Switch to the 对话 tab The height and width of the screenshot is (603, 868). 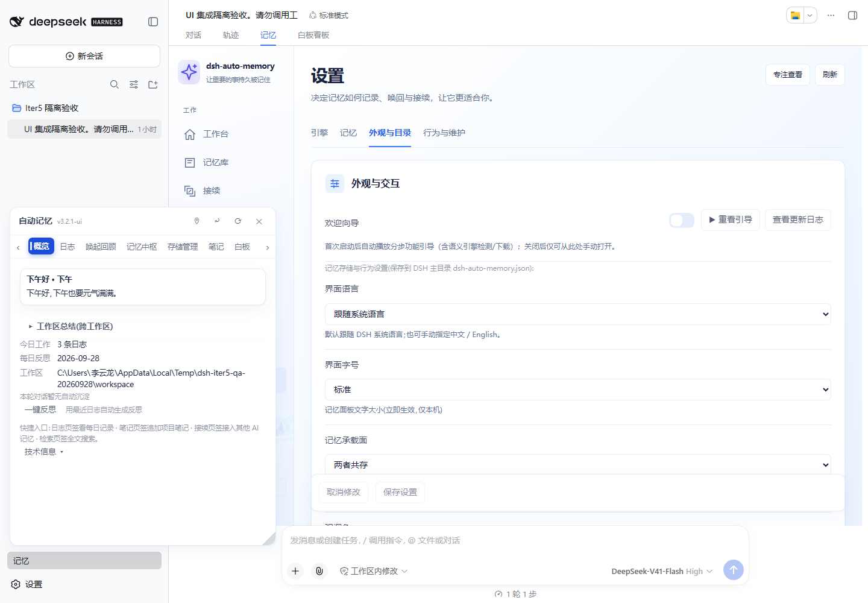[x=193, y=35]
